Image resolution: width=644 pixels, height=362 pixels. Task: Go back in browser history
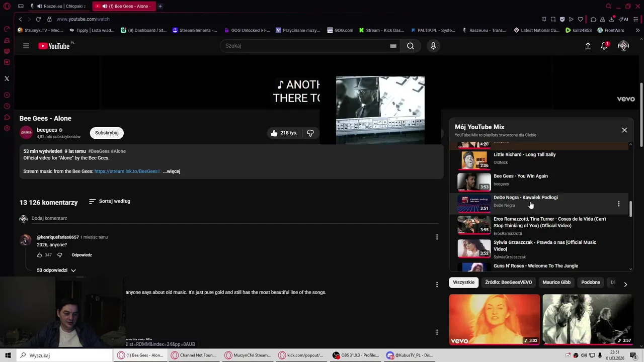[20, 19]
